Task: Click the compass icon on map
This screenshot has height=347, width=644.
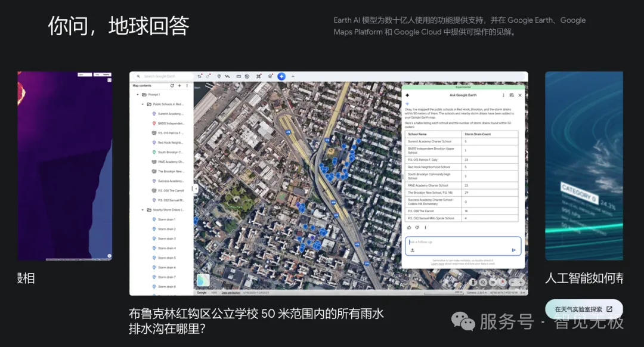Action: 502,282
